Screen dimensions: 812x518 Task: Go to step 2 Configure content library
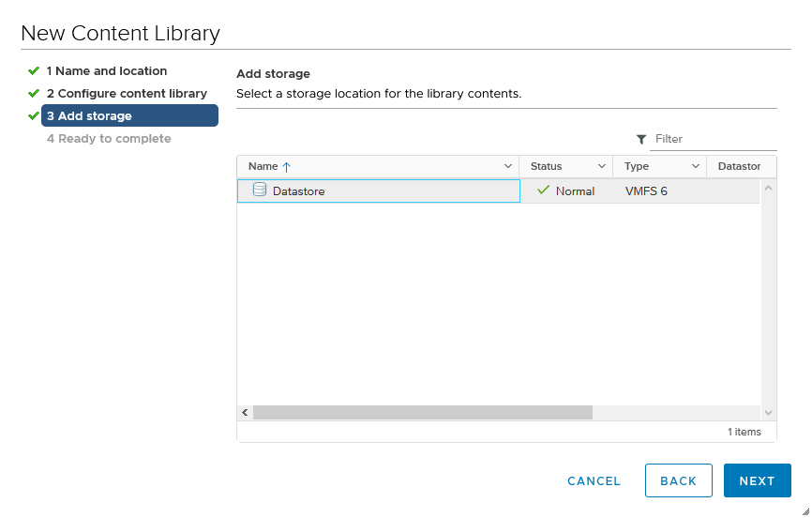[x=127, y=93]
